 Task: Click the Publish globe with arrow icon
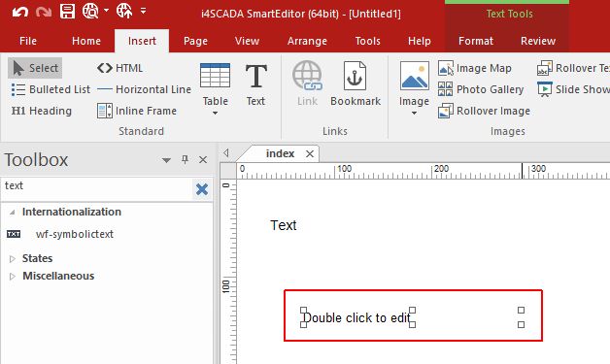coord(124,12)
